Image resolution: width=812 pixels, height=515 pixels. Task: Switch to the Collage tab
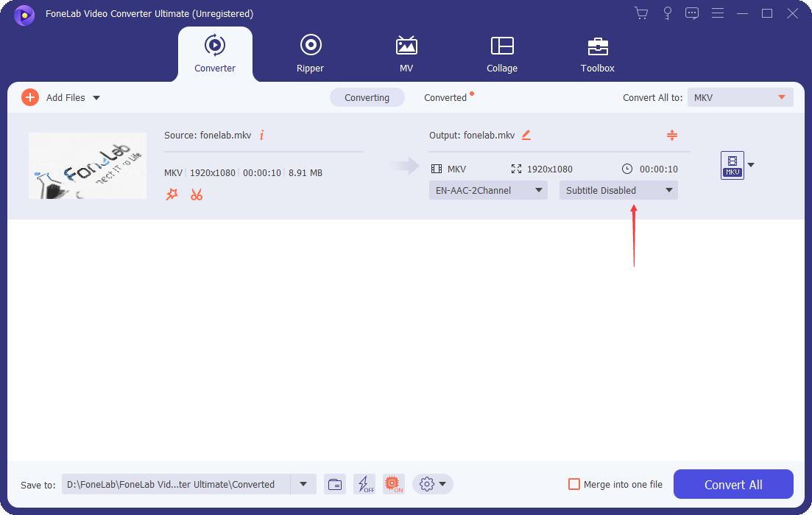(x=502, y=54)
